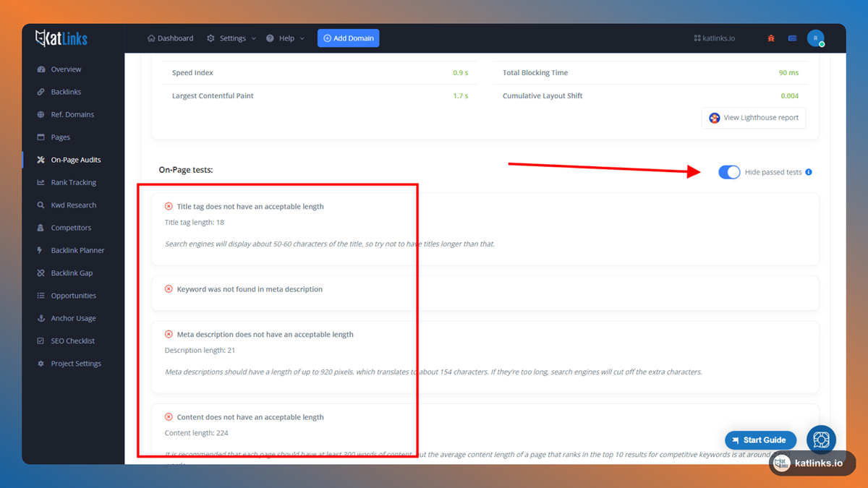Screen dimensions: 868x488
Task: Click the Meta description acceptable length heading
Action: 265,335
